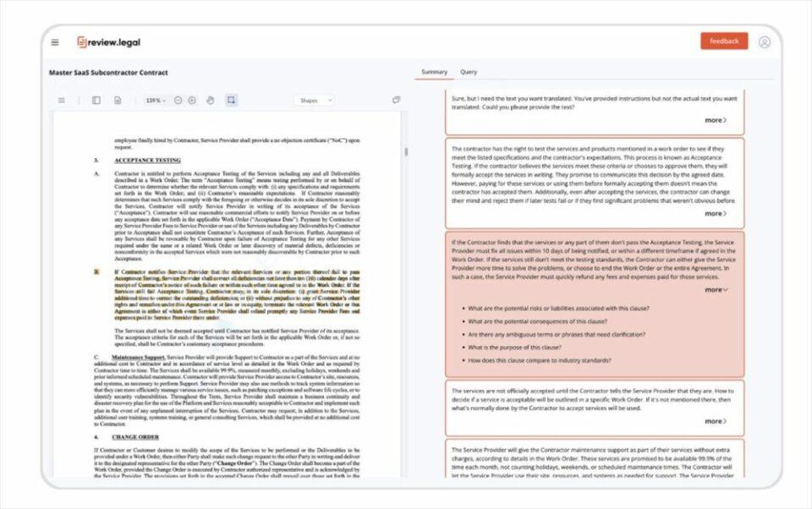Switch to the Query tab

pyautogui.click(x=468, y=72)
